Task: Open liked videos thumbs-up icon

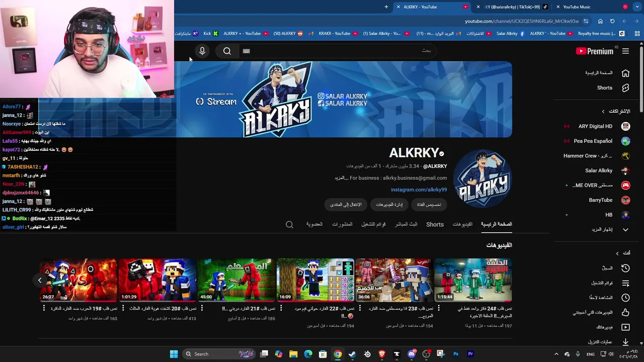Action: pyautogui.click(x=625, y=312)
